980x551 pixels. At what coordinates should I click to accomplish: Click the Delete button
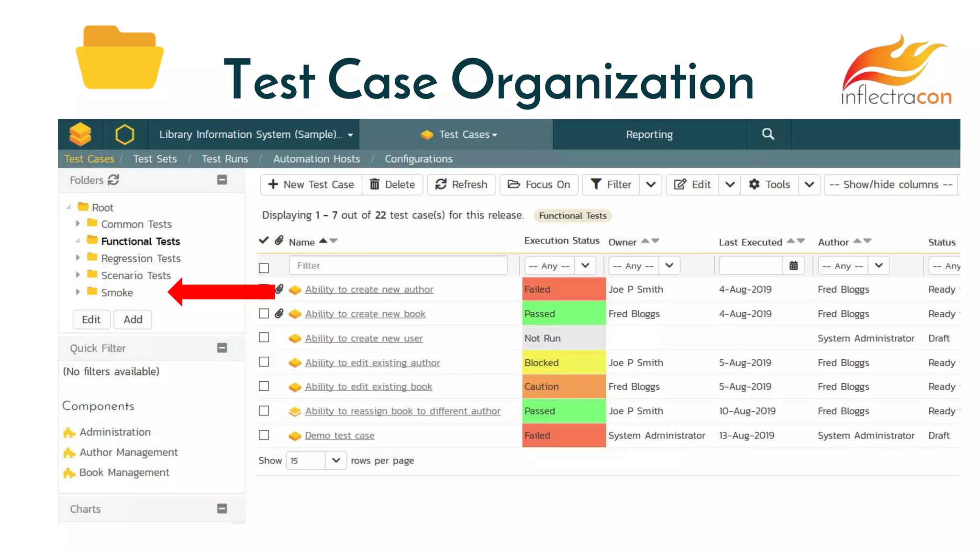pyautogui.click(x=392, y=185)
